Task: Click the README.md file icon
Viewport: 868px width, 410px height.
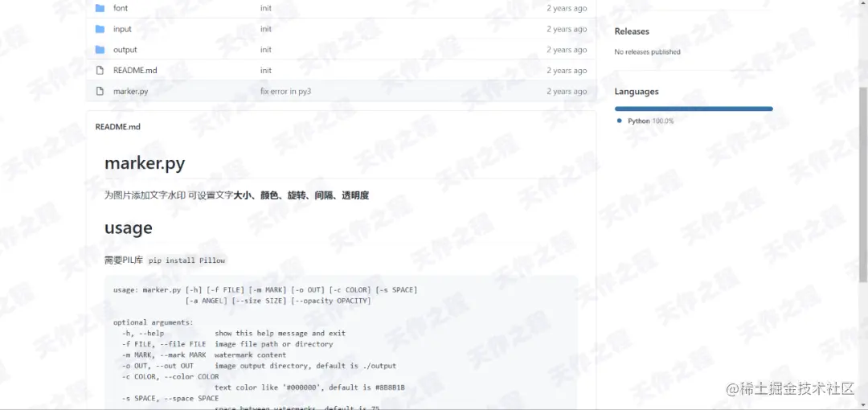Action: coord(100,71)
